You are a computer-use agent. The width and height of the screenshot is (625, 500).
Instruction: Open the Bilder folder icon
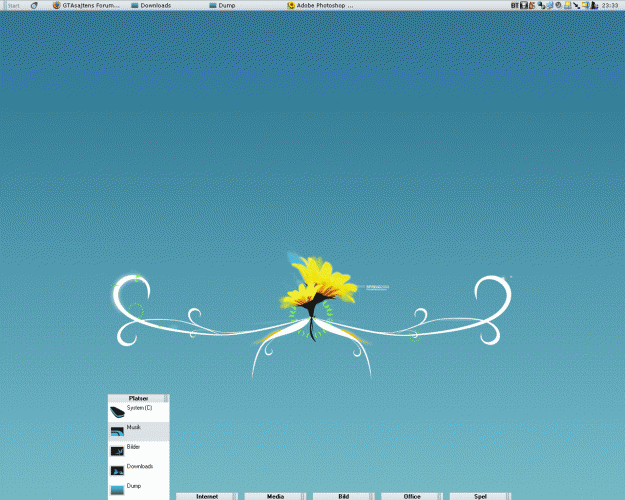pos(117,449)
